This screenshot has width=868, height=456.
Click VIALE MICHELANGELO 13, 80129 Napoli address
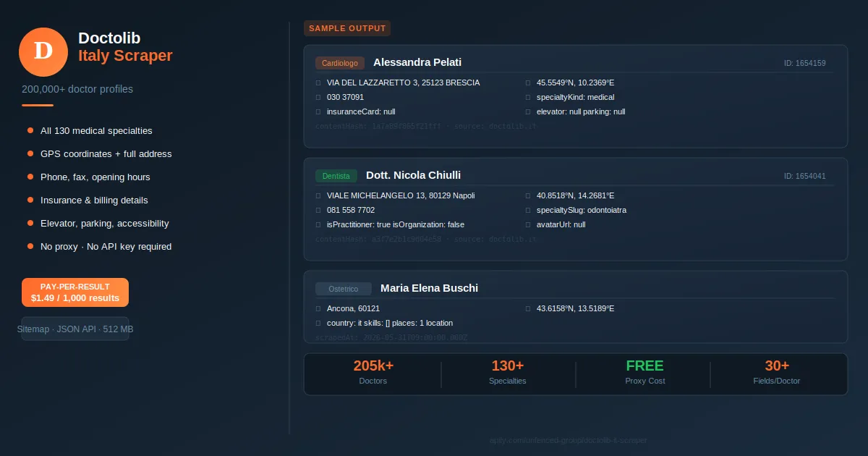point(401,195)
